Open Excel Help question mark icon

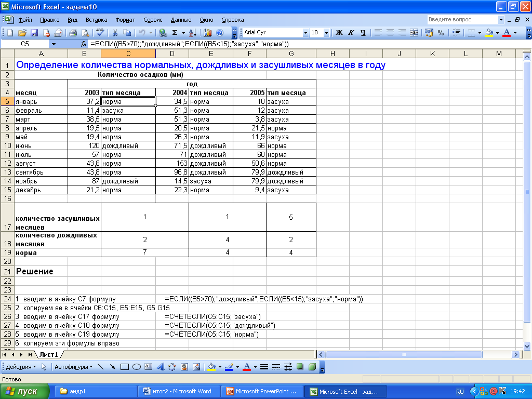(x=220, y=33)
